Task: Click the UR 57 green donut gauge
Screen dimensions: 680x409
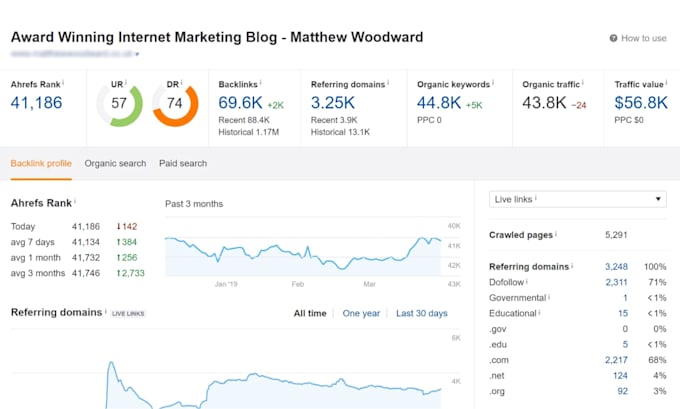Action: coord(119,104)
